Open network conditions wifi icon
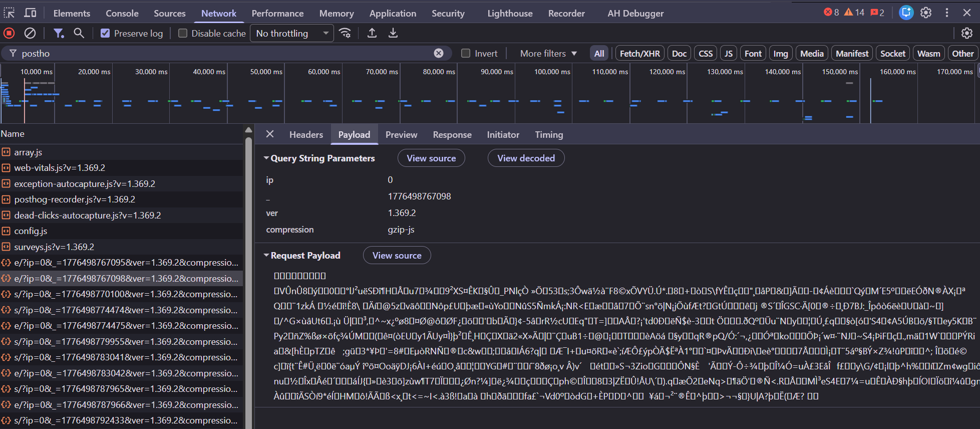The image size is (980, 429). (x=345, y=33)
